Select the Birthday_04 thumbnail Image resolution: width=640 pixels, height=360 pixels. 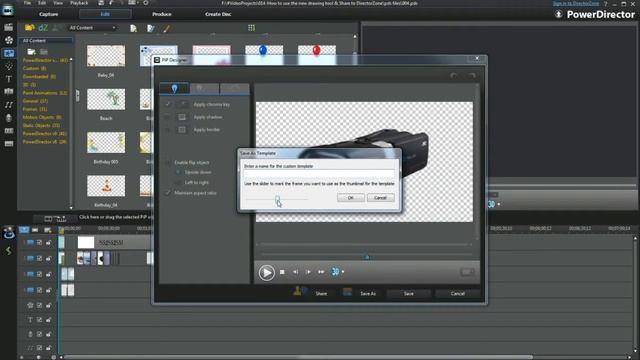point(106,186)
